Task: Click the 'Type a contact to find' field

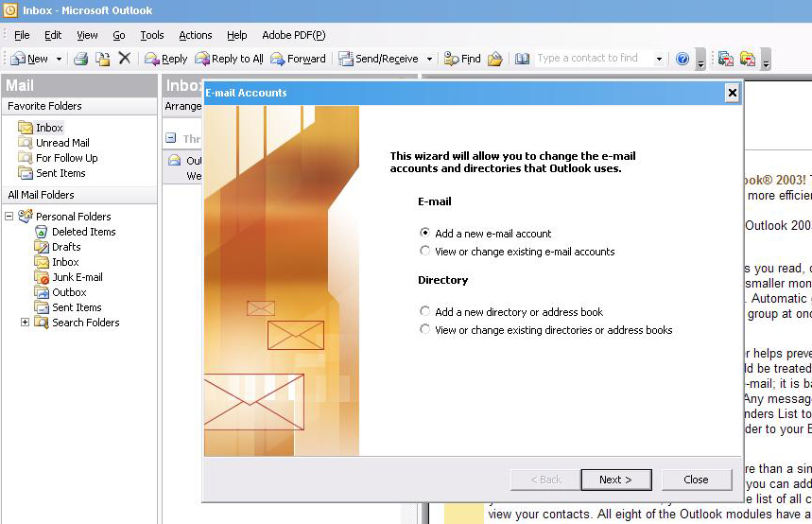Action: point(594,58)
